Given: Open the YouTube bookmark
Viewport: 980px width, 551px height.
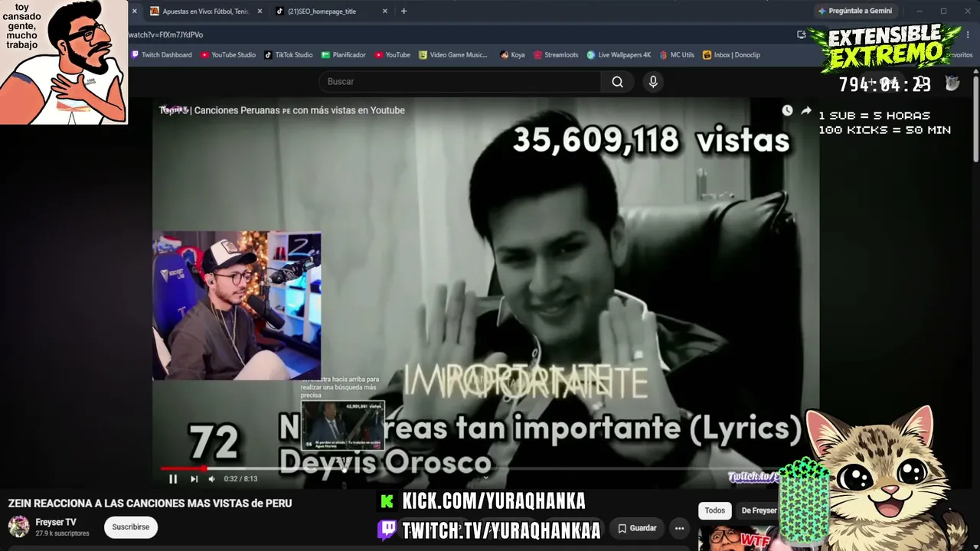Looking at the screenshot, I should (x=392, y=55).
